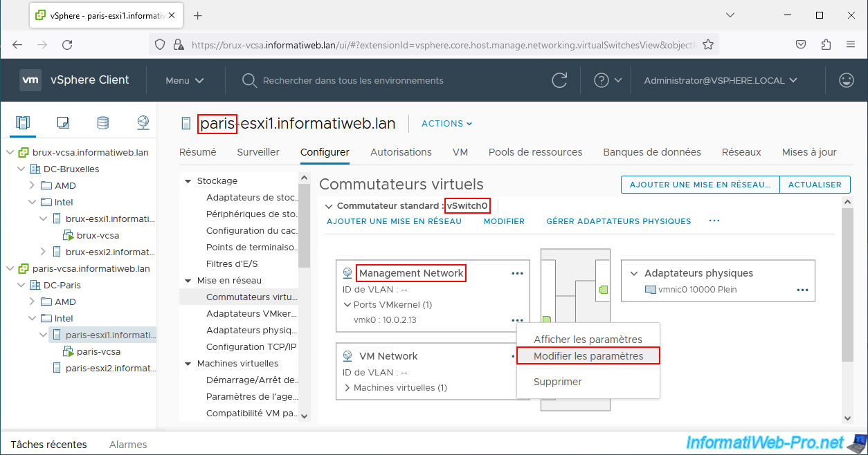Click GÉRER ADAPTATEURS PHYSIQUES

[x=619, y=221]
